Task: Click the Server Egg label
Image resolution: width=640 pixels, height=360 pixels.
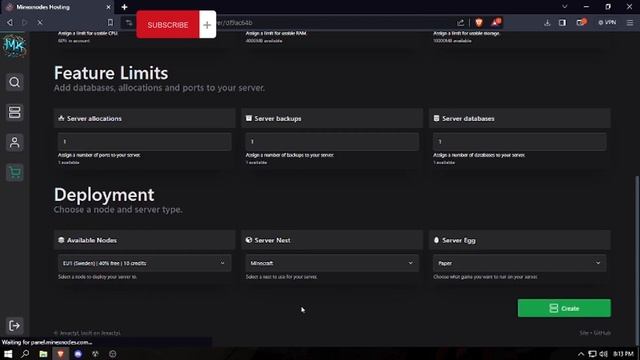Action: coord(459,240)
